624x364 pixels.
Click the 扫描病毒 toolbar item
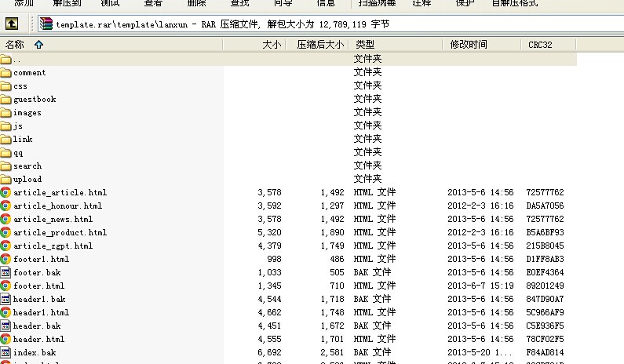(x=377, y=3)
